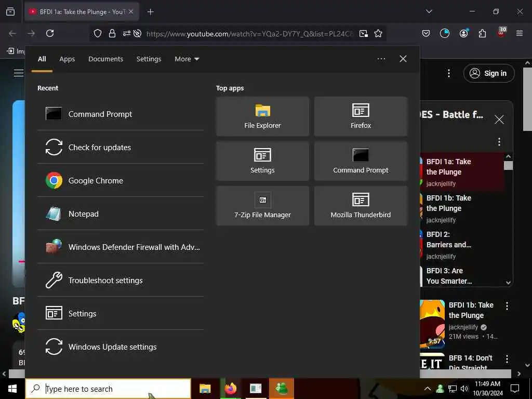The width and height of the screenshot is (532, 399).
Task: Open Windows Update settings recent item
Action: pyautogui.click(x=121, y=347)
